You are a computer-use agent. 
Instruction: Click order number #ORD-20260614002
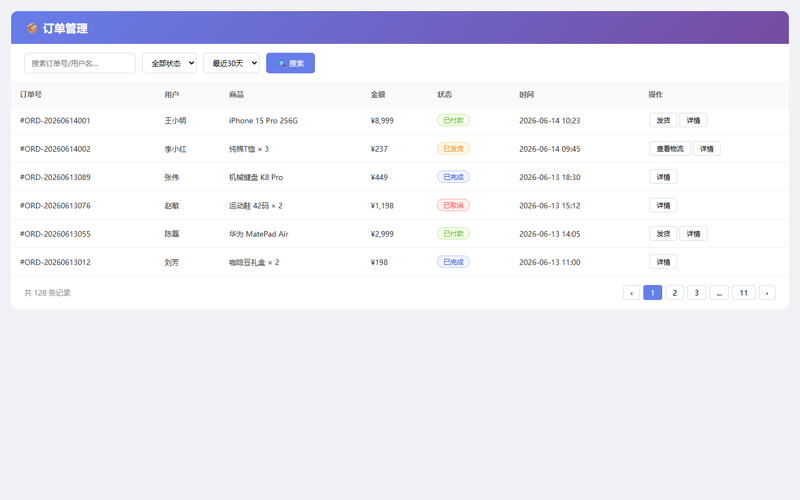click(55, 149)
